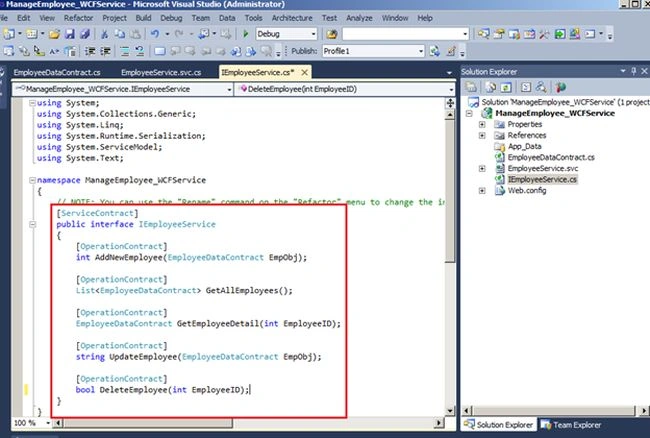Switch to EmployeeService.svc.cs tab
This screenshot has width=650, height=438.
pyautogui.click(x=161, y=73)
